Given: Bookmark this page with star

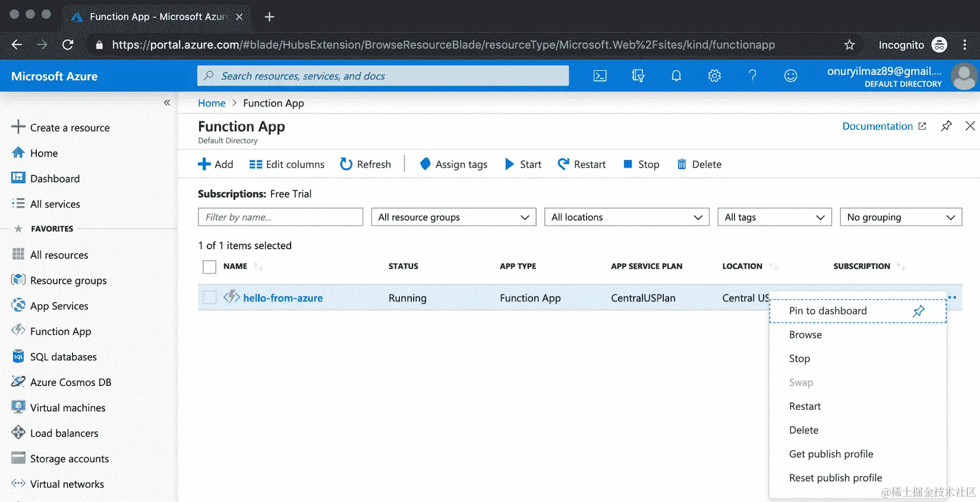Looking at the screenshot, I should 850,45.
